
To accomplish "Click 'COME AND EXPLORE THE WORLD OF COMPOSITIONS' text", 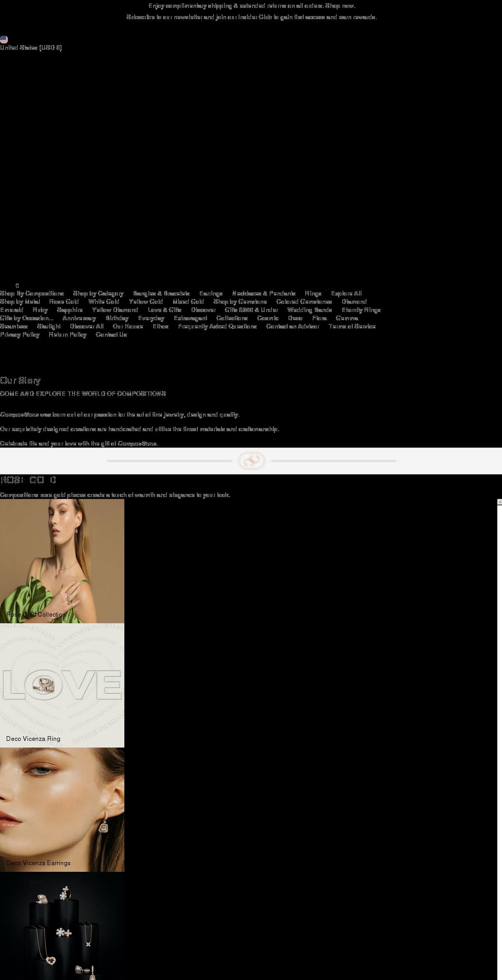I will (83, 394).
